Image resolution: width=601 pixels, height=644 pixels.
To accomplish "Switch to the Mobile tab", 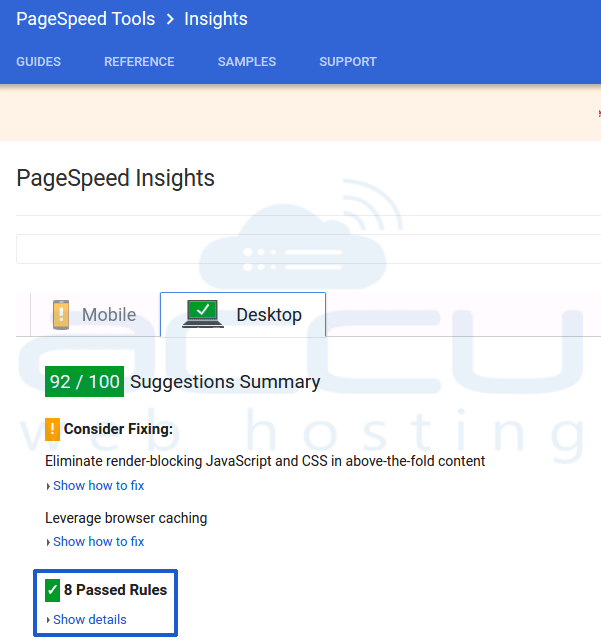I will (95, 315).
